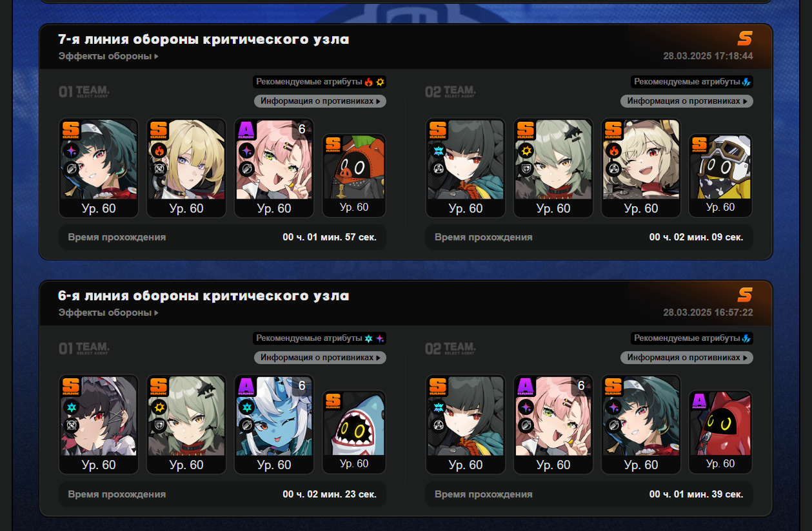The width and height of the screenshot is (812, 531).
Task: Open 'Информация о противниках' for 6th line team 02
Action: point(687,358)
